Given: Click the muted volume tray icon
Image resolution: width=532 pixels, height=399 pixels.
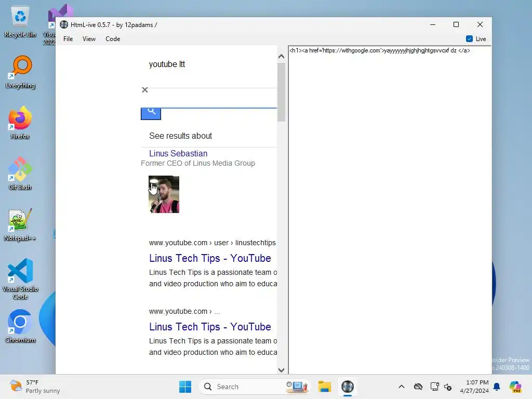Looking at the screenshot, I should click(448, 387).
